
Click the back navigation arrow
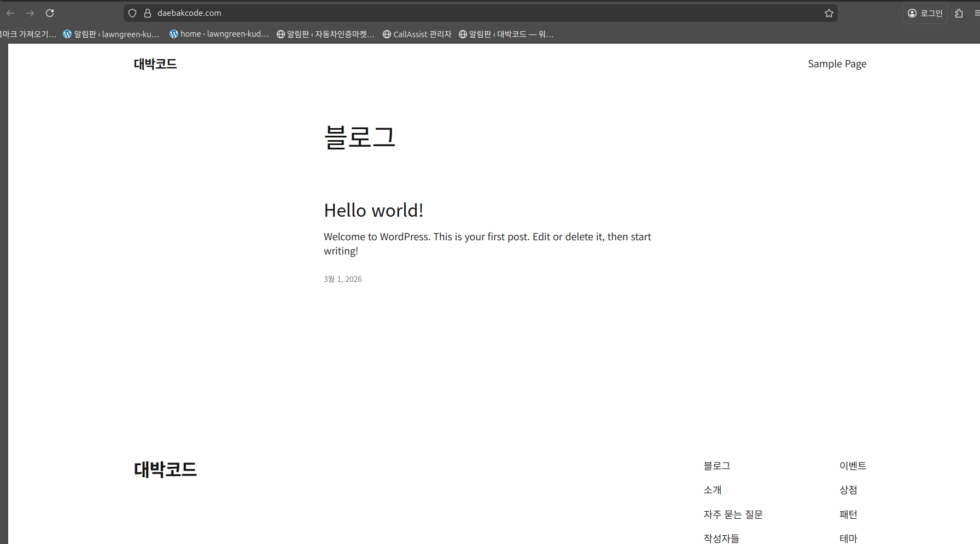click(10, 13)
